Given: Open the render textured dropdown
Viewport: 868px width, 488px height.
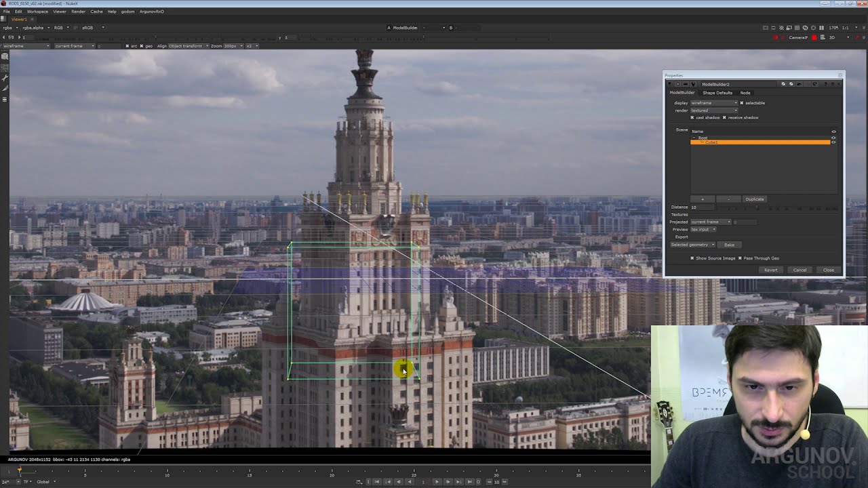Looking at the screenshot, I should click(713, 110).
